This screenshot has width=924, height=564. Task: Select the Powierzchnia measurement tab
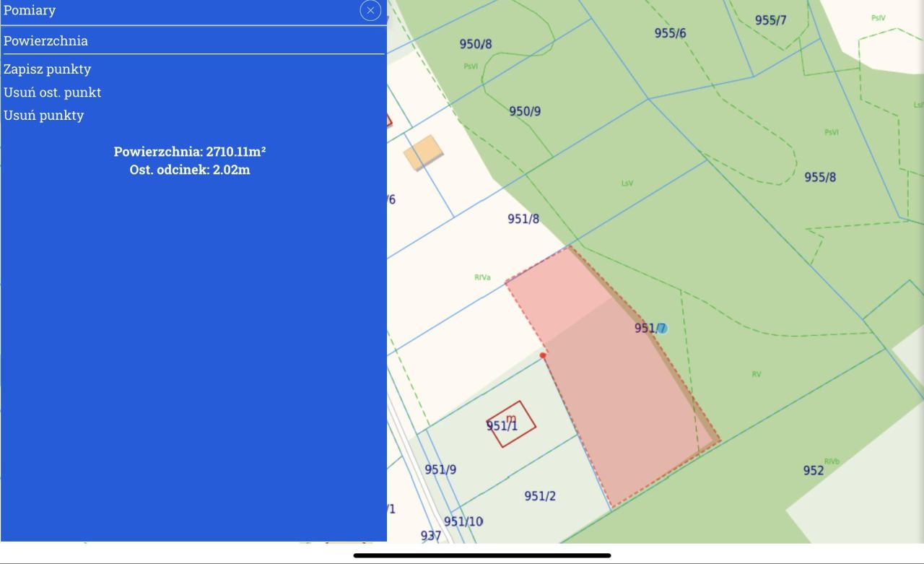pyautogui.click(x=45, y=40)
